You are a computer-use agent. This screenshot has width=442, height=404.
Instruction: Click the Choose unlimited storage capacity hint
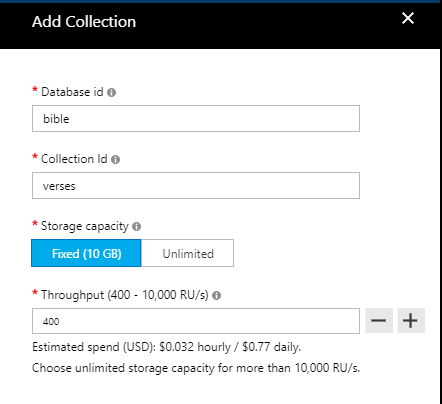point(196,368)
